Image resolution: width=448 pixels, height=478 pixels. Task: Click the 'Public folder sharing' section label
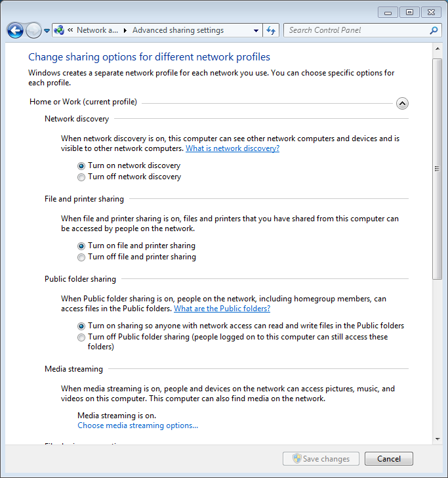[80, 279]
